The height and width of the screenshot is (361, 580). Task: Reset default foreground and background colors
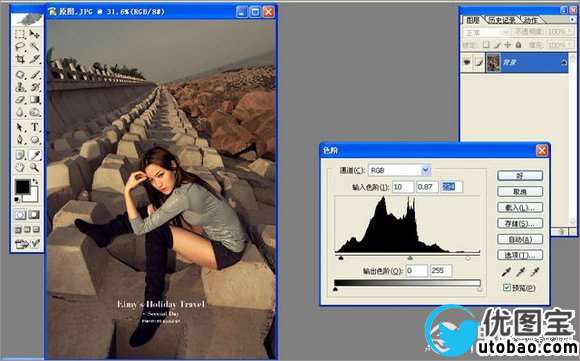pos(17,200)
